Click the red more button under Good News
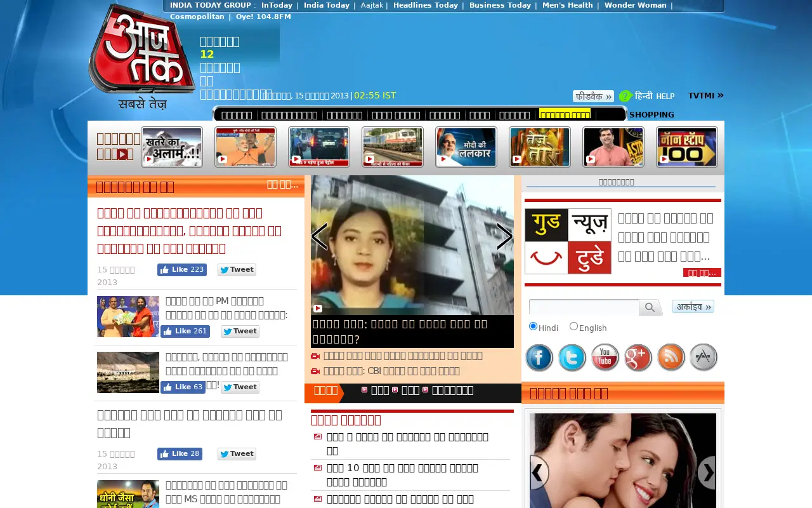Viewport: 812px width, 508px height. click(x=702, y=272)
